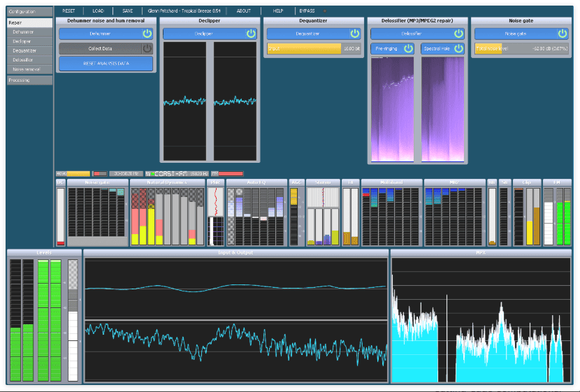The image size is (580, 392).
Task: Toggle the Delossifier power switch
Action: click(x=458, y=34)
